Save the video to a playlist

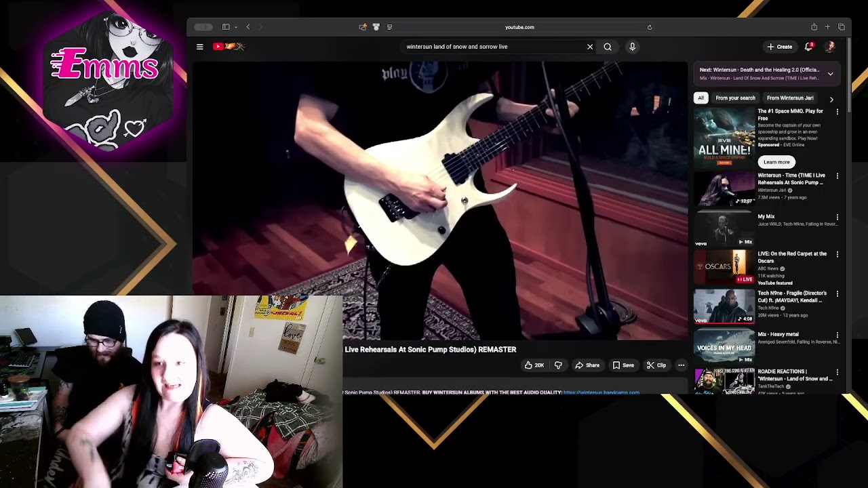click(x=623, y=365)
